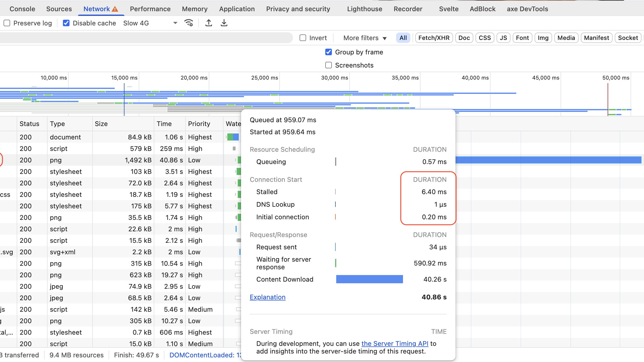Click the export HAR download icon
Screen dimensions: 644x362
pos(224,23)
